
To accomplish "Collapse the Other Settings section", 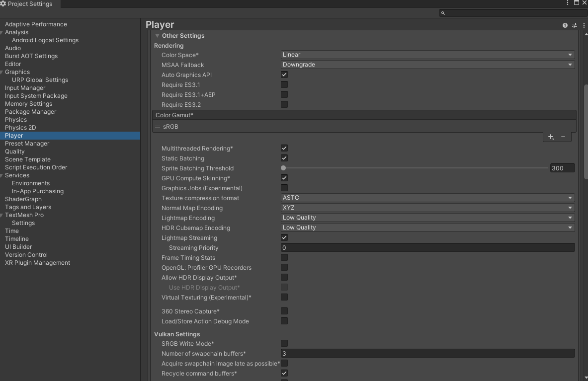I will point(158,35).
